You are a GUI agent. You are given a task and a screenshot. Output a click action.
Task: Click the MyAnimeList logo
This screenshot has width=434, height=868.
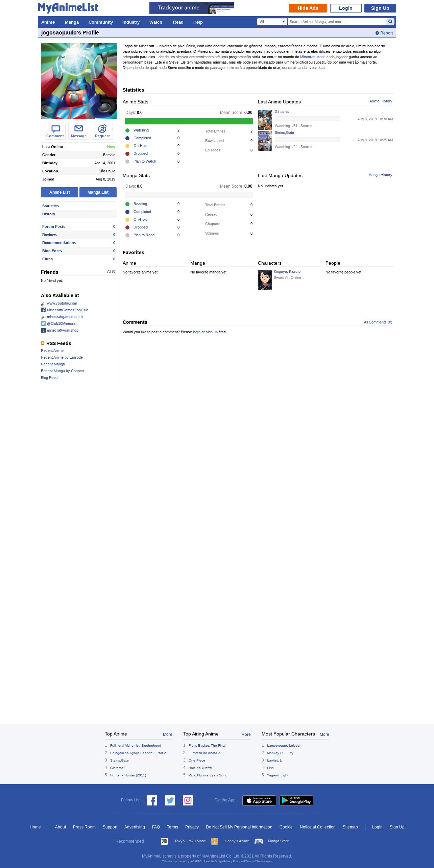(68, 8)
